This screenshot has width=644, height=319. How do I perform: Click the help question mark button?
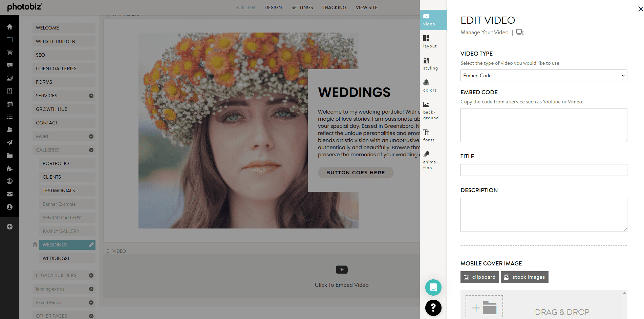(x=433, y=307)
